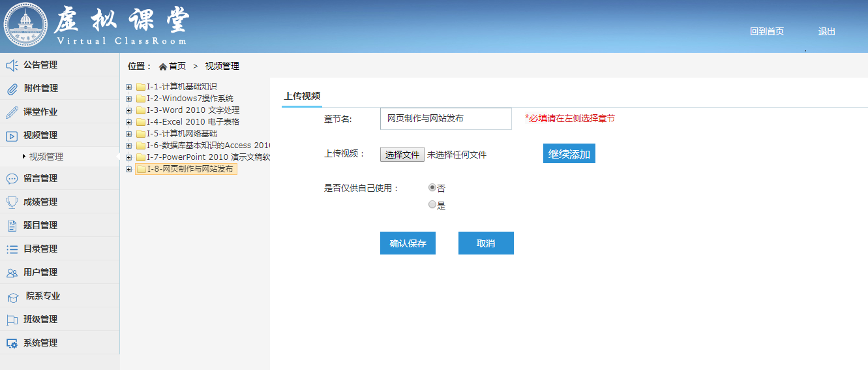Click the megaphone icon beside 公告管理
The height and width of the screenshot is (370, 868).
point(12,65)
